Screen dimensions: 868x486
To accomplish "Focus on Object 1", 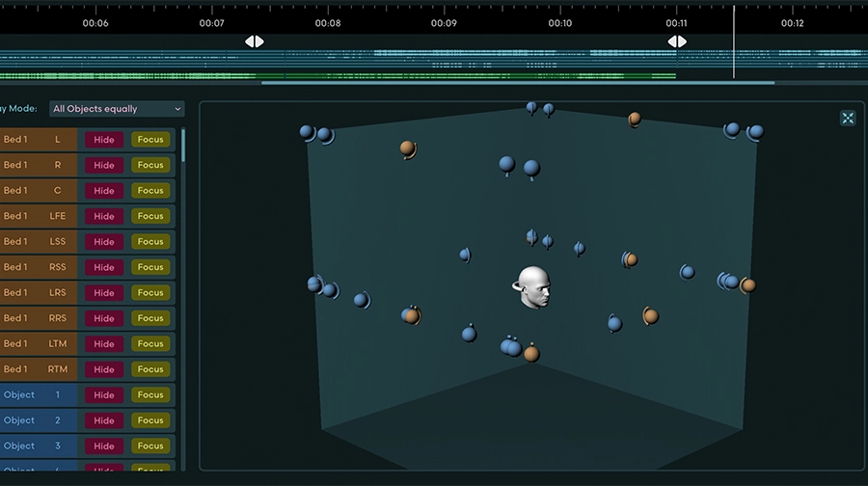I will pos(150,395).
